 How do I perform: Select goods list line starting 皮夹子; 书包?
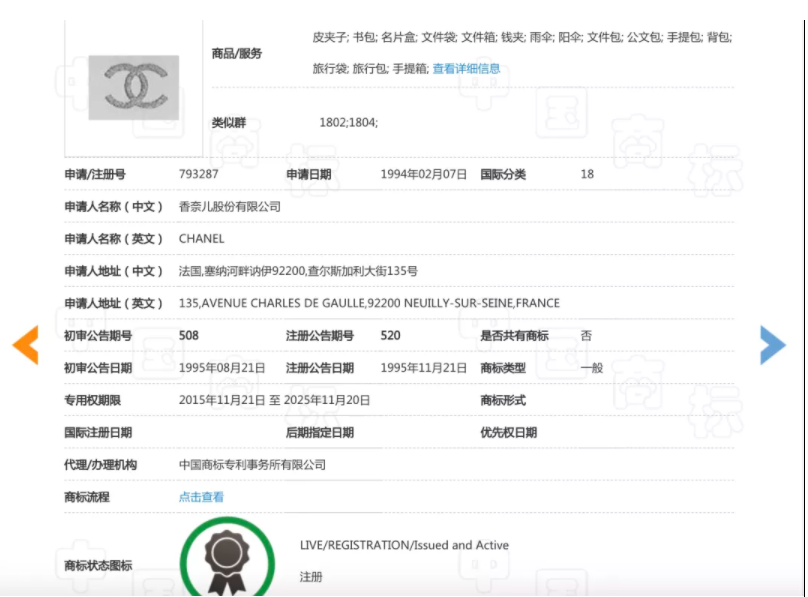point(522,37)
